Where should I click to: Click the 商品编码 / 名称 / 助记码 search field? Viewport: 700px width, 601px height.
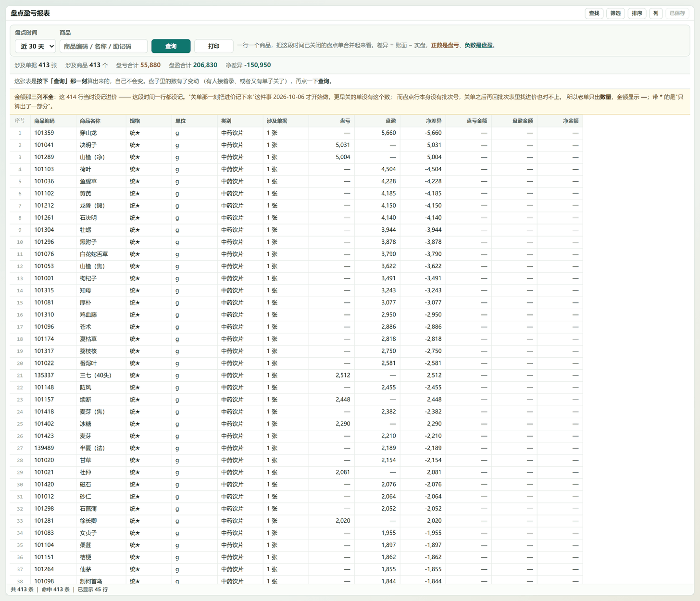click(x=103, y=46)
